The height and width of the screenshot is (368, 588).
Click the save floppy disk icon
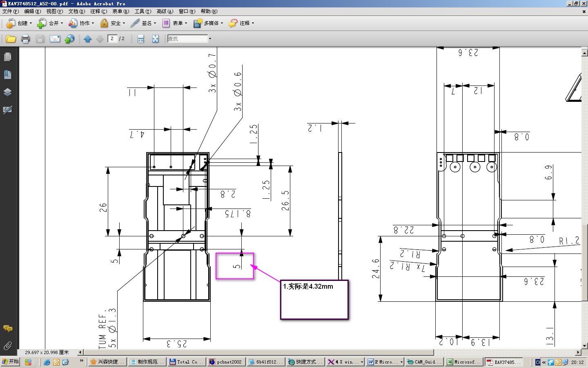coord(40,39)
